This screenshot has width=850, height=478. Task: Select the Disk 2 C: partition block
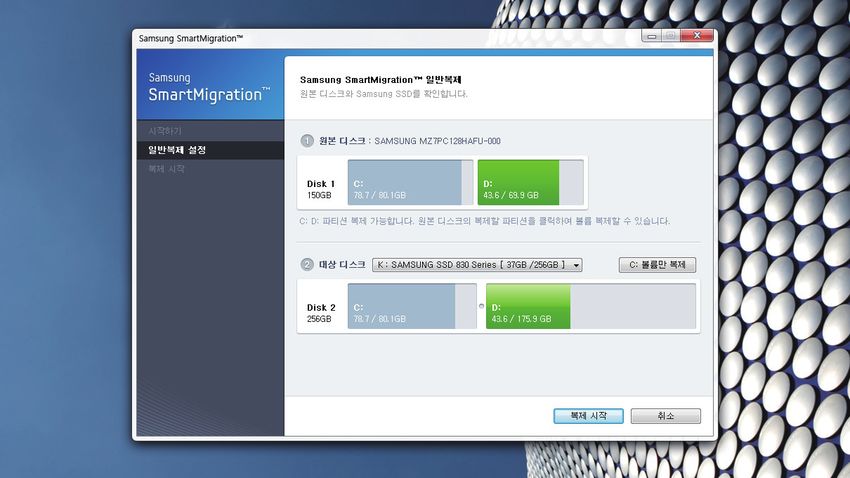(412, 306)
